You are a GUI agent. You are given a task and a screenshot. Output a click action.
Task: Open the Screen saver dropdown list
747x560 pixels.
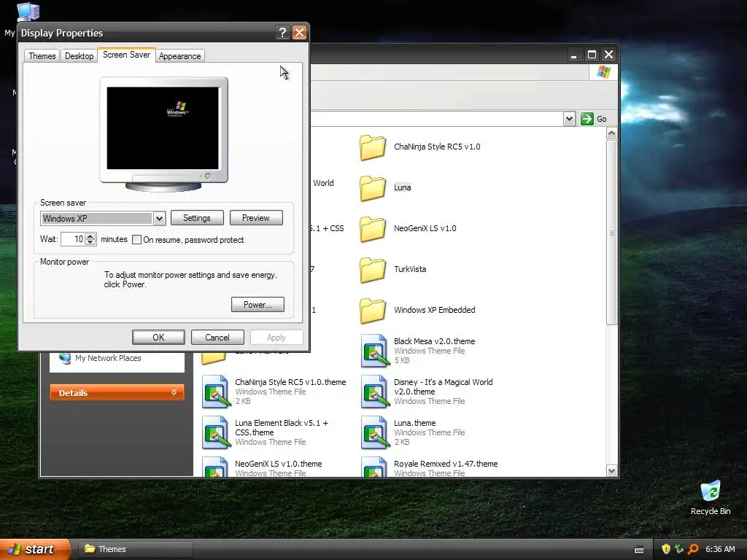159,219
